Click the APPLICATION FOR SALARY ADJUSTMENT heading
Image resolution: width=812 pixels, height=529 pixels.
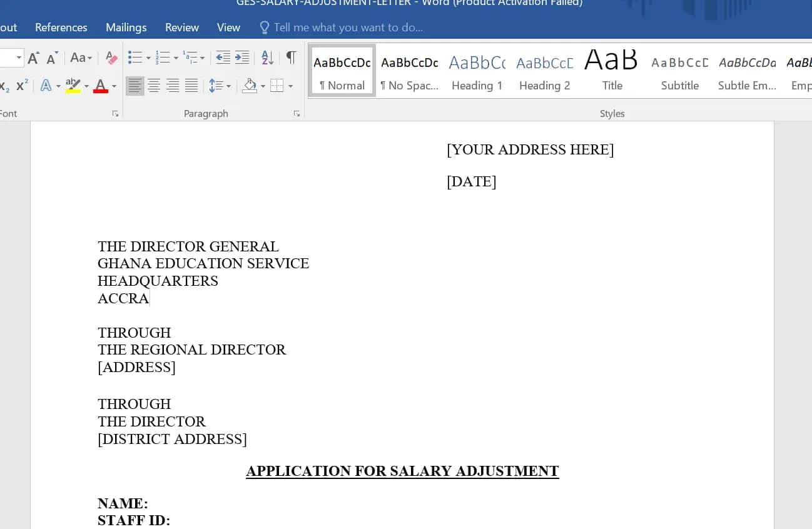[x=402, y=471]
